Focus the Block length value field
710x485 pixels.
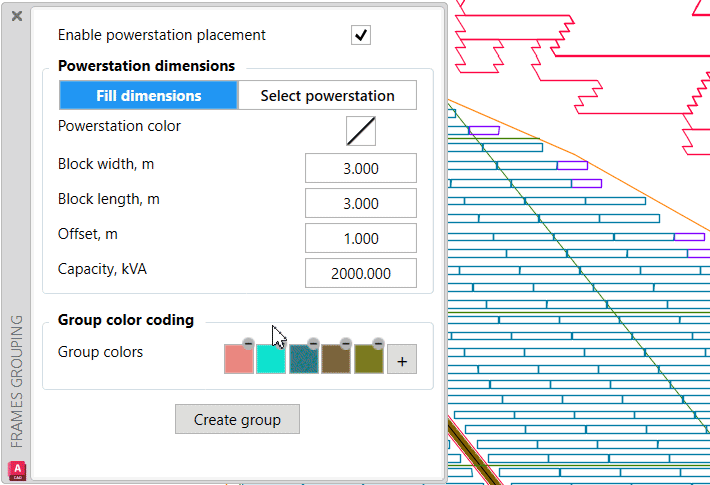(x=360, y=204)
